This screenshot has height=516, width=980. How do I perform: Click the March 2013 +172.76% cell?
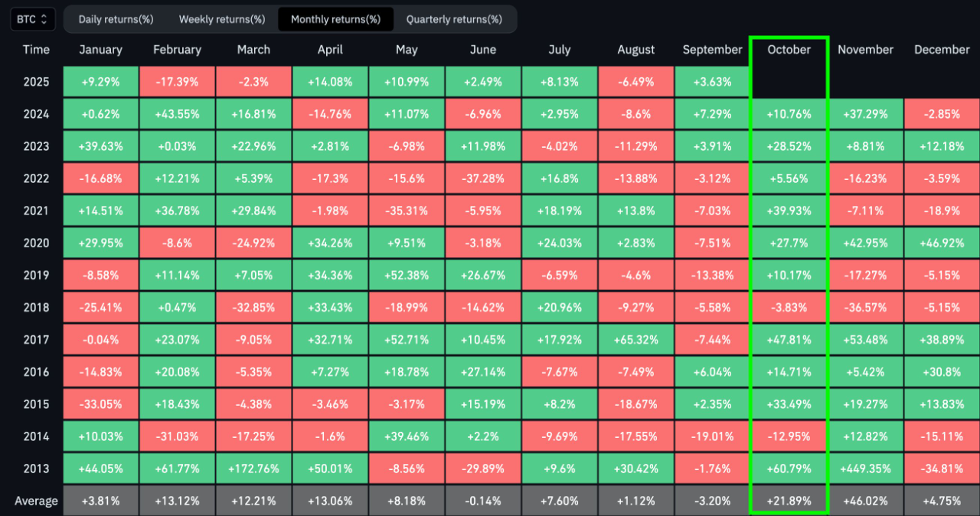pyautogui.click(x=253, y=469)
